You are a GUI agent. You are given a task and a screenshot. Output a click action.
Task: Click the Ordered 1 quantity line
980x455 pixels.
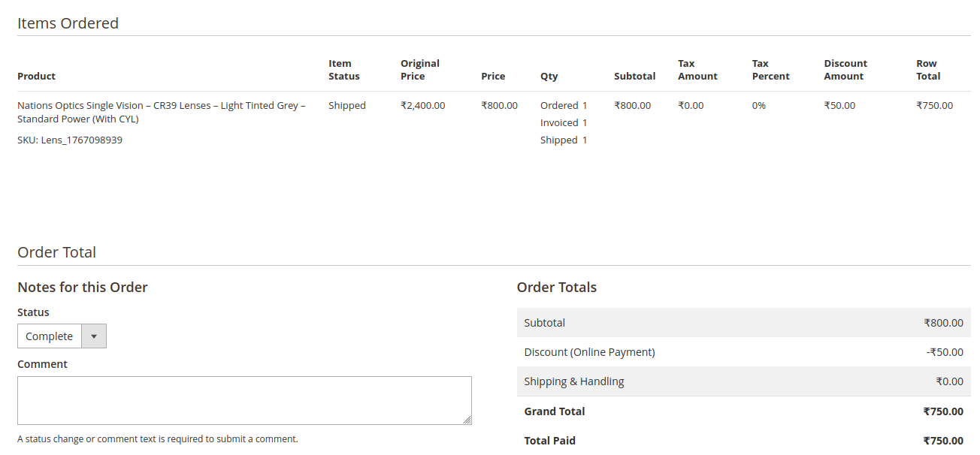[564, 105]
